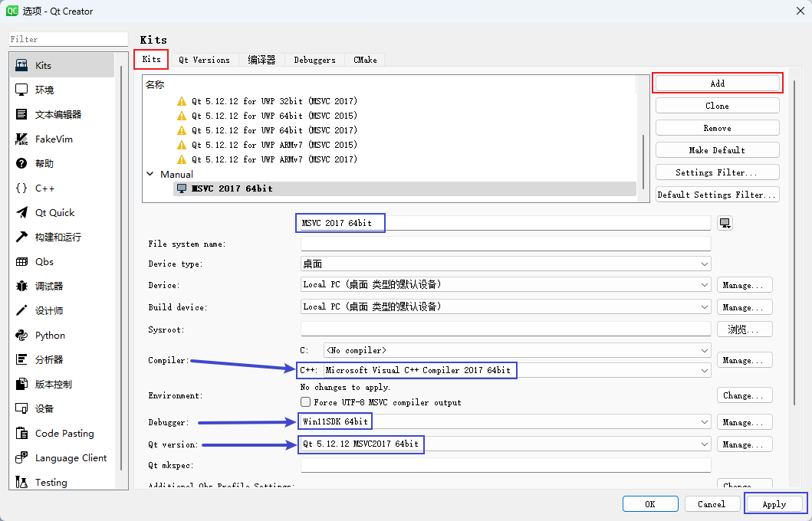Select the Testing sidebar icon
The image size is (812, 521).
pyautogui.click(x=21, y=483)
